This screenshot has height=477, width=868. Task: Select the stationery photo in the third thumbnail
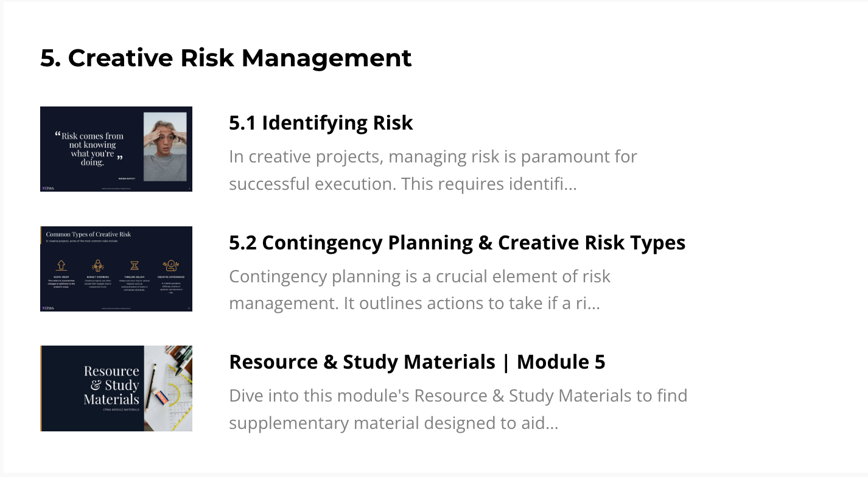tap(168, 388)
